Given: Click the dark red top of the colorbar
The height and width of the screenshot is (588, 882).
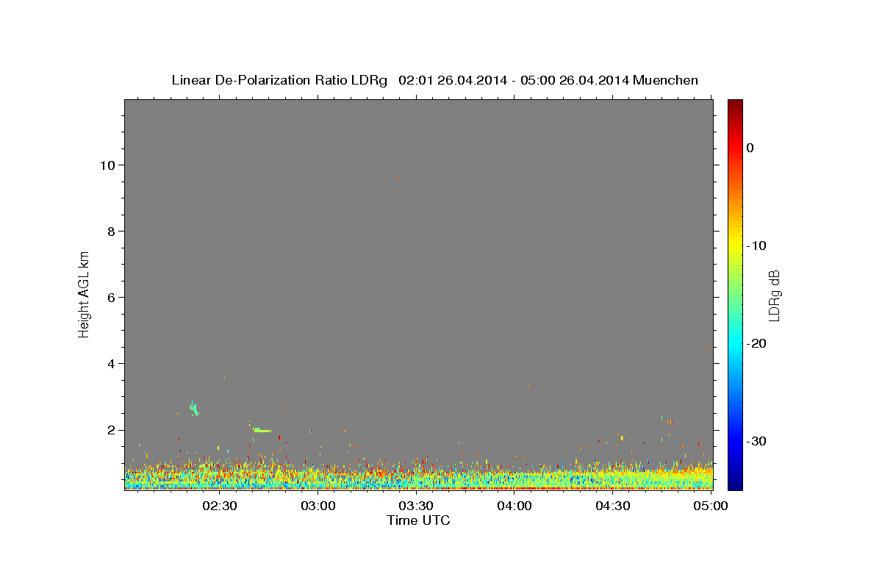Looking at the screenshot, I should pyautogui.click(x=735, y=104).
